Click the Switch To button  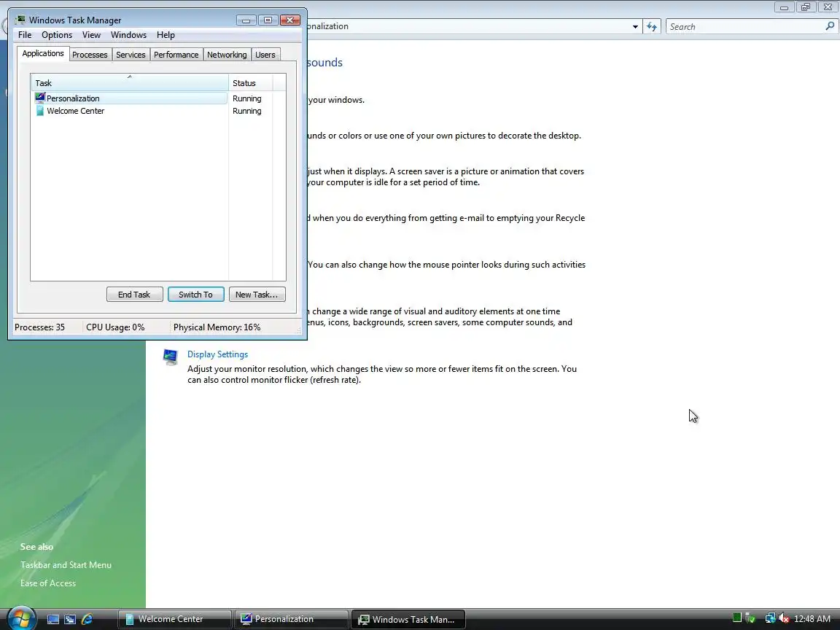[x=195, y=295]
